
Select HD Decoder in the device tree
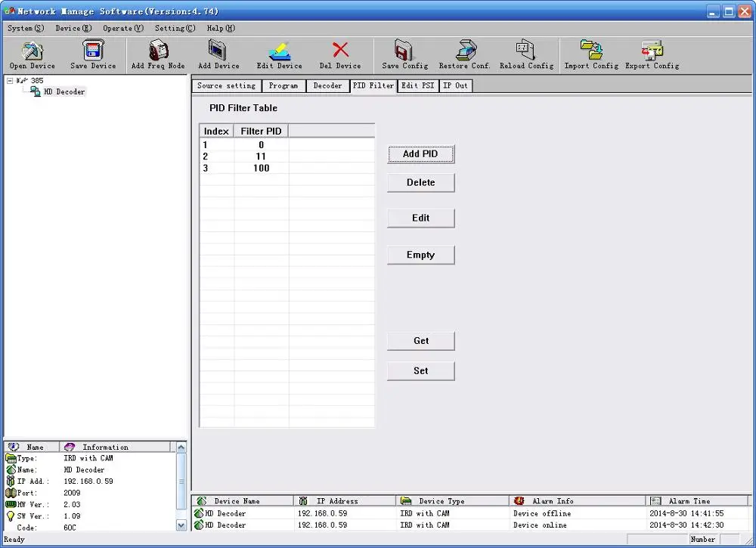[64, 91]
